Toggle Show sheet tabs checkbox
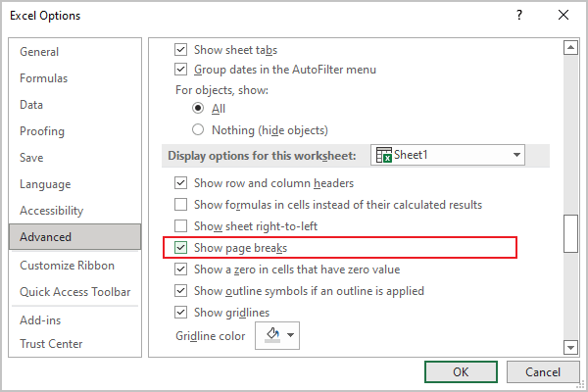Screen dimensions: 588x392 [x=180, y=50]
